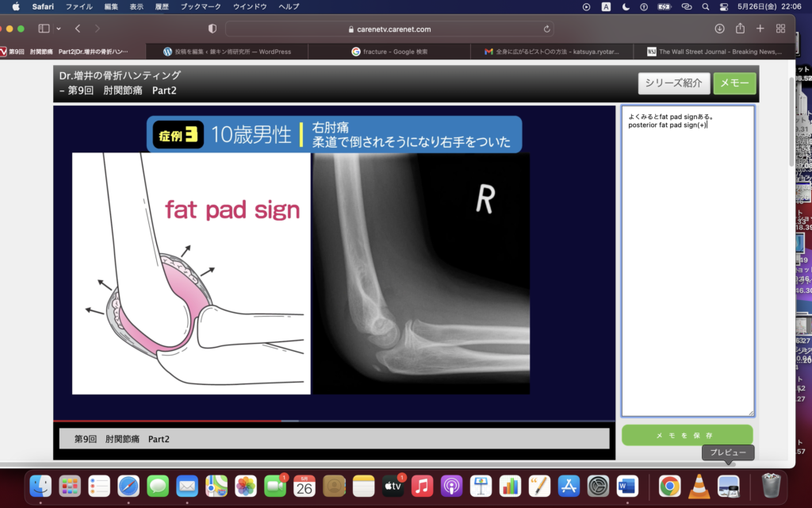
Task: Launch VLC from the Dock
Action: click(x=699, y=486)
